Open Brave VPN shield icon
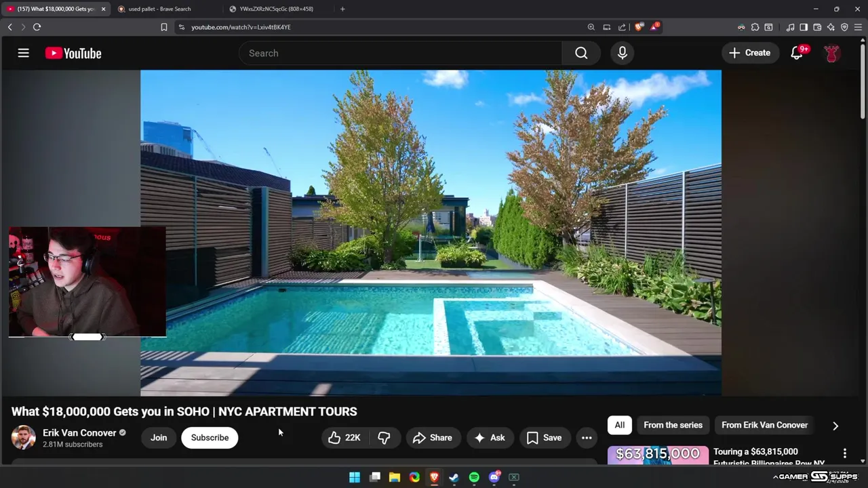The image size is (868, 488). coord(844,27)
